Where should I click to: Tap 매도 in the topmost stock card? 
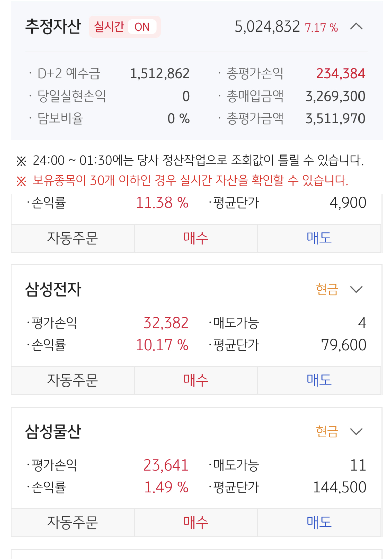coord(319,238)
